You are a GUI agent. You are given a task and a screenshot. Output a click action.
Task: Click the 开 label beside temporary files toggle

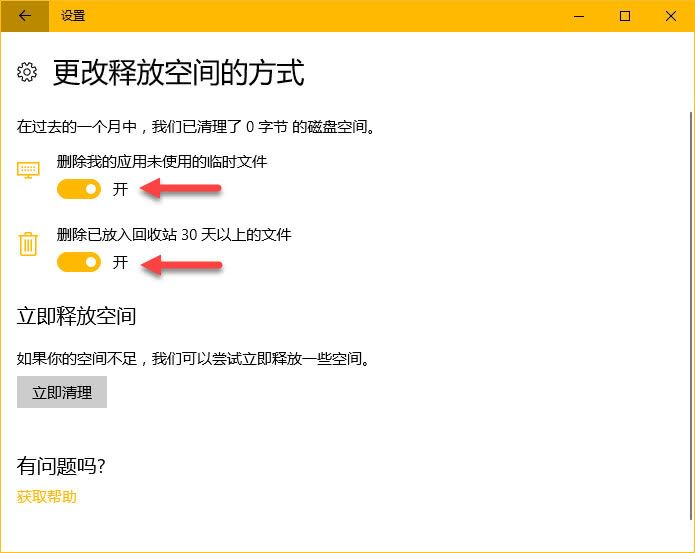[120, 189]
